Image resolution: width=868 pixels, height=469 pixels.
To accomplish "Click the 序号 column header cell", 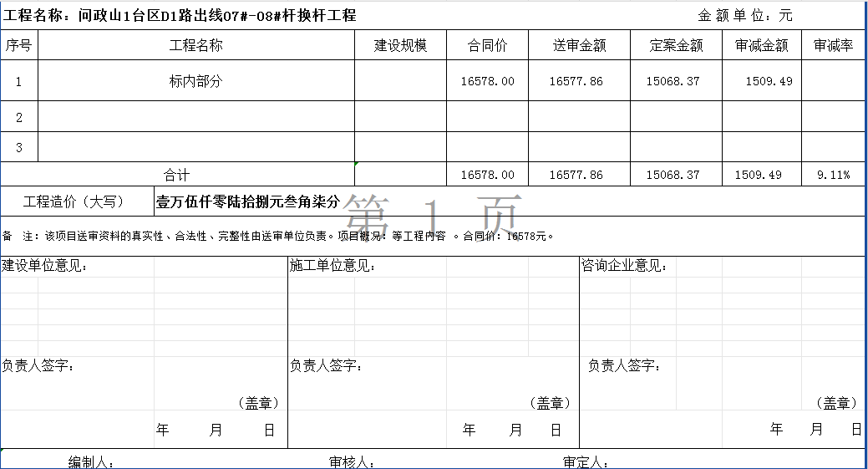I will [x=19, y=46].
